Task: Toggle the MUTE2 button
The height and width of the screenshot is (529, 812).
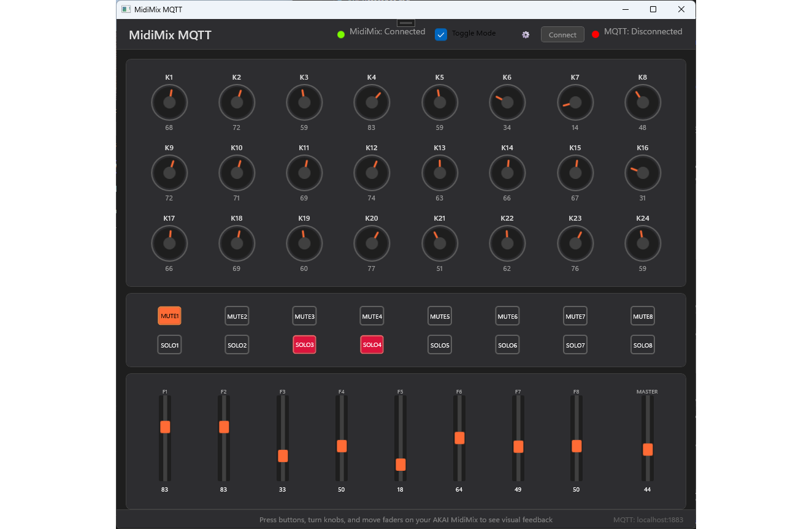Action: (x=237, y=316)
